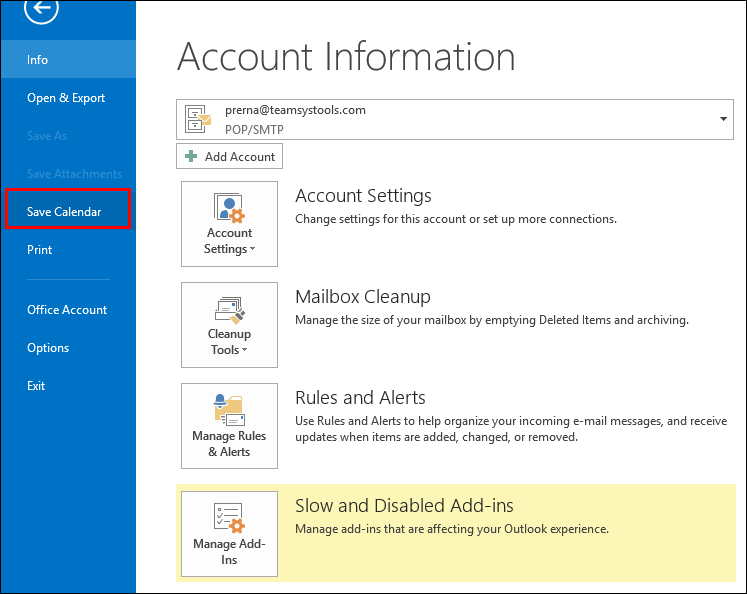
Task: Open the Office Account page
Action: point(68,310)
